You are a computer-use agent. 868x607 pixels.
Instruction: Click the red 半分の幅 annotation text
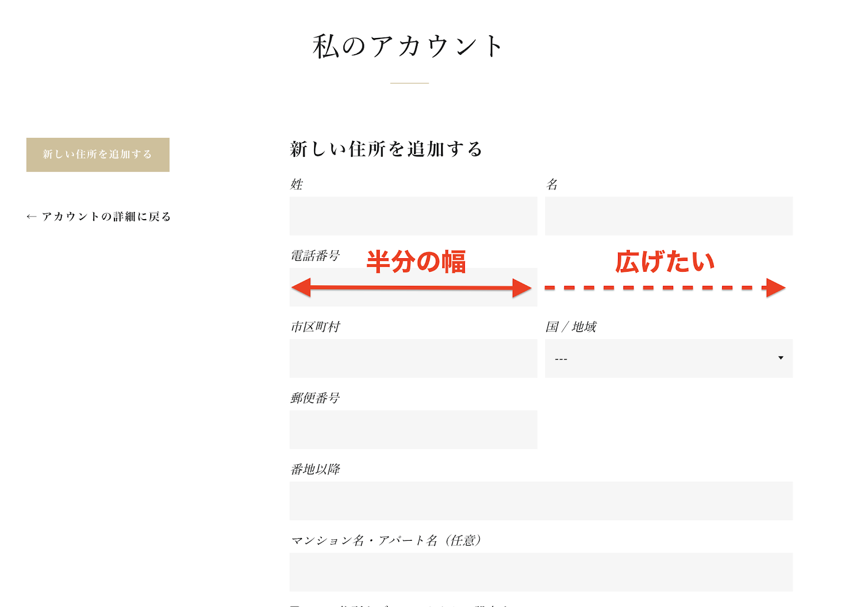[416, 262]
